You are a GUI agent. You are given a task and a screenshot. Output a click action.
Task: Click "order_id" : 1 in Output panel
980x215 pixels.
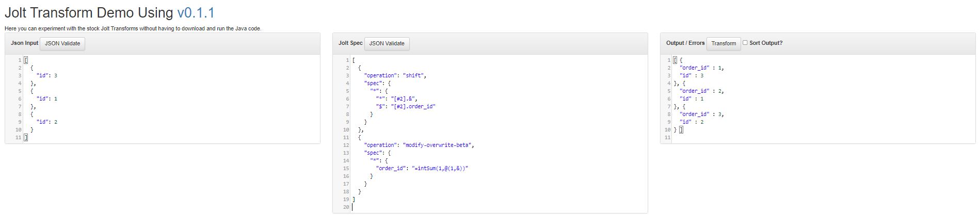(x=702, y=68)
